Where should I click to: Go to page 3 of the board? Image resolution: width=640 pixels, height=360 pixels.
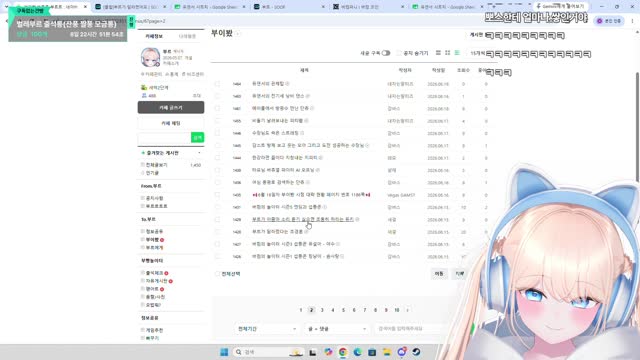coord(322,310)
